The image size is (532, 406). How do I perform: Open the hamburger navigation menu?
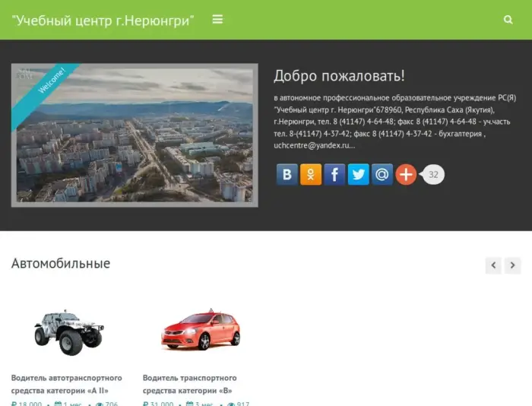tap(217, 20)
